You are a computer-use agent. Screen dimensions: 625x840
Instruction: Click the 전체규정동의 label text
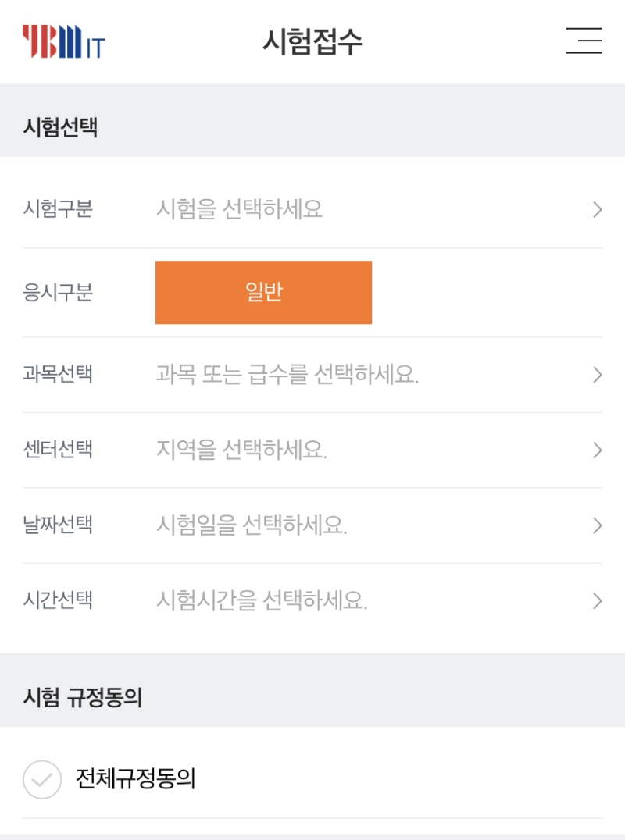coord(135,778)
